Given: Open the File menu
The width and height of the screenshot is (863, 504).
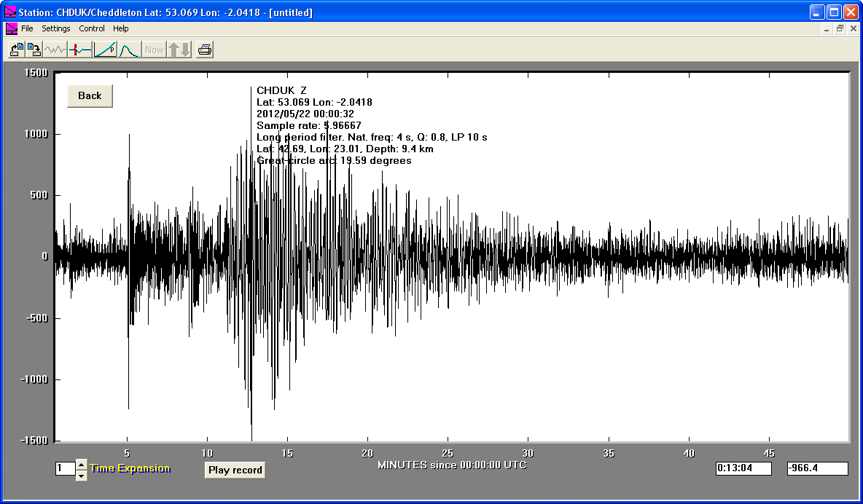Looking at the screenshot, I should coord(27,28).
